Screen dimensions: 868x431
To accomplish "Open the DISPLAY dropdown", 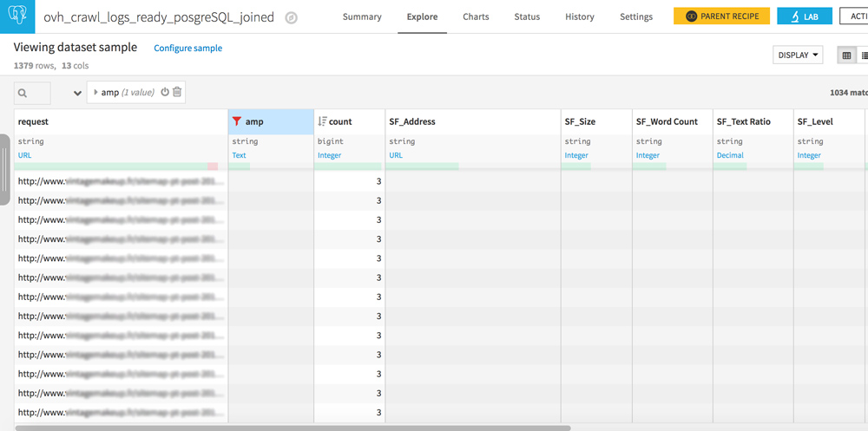I will 798,56.
